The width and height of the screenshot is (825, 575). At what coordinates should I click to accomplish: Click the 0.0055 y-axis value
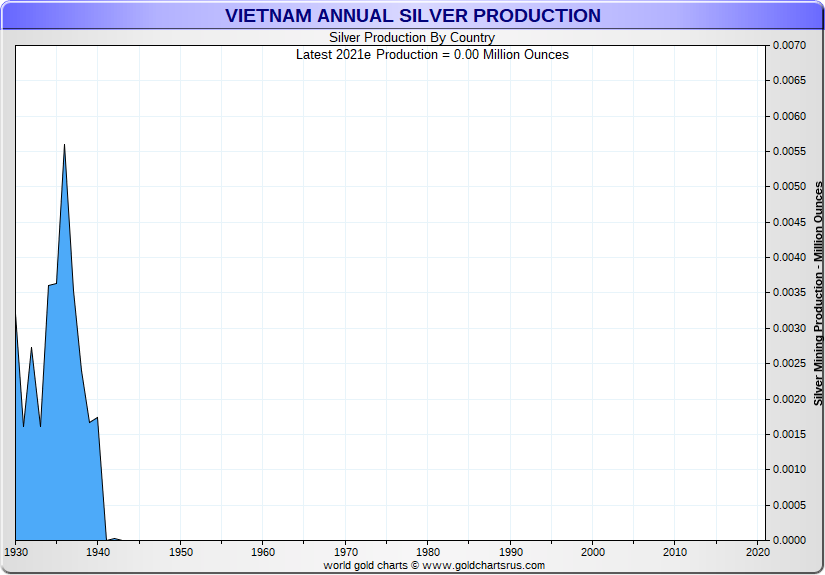point(789,152)
